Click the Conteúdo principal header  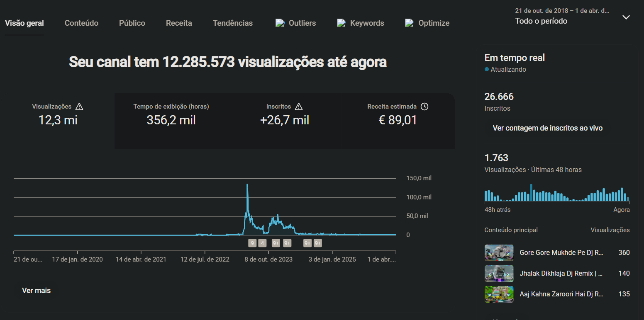511,230
